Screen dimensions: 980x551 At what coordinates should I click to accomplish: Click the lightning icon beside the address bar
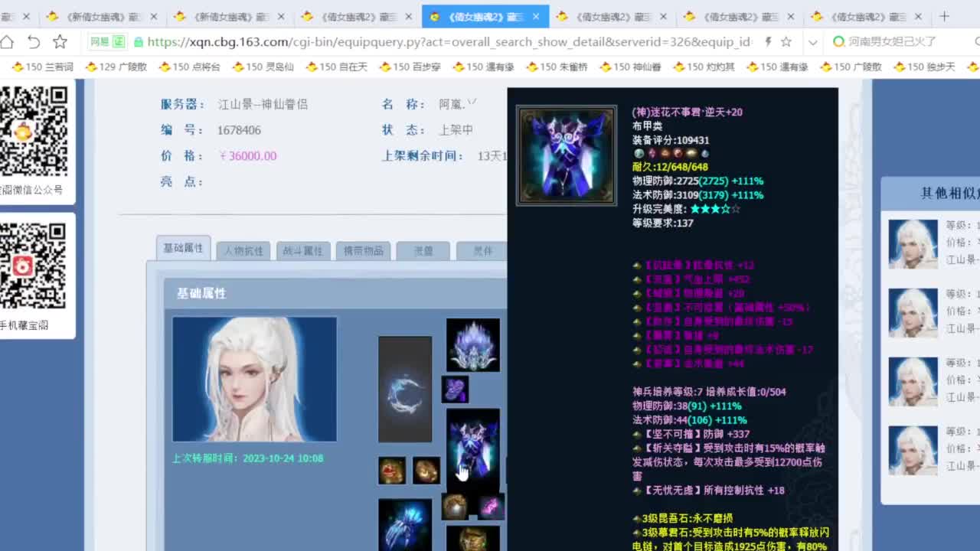coord(766,44)
